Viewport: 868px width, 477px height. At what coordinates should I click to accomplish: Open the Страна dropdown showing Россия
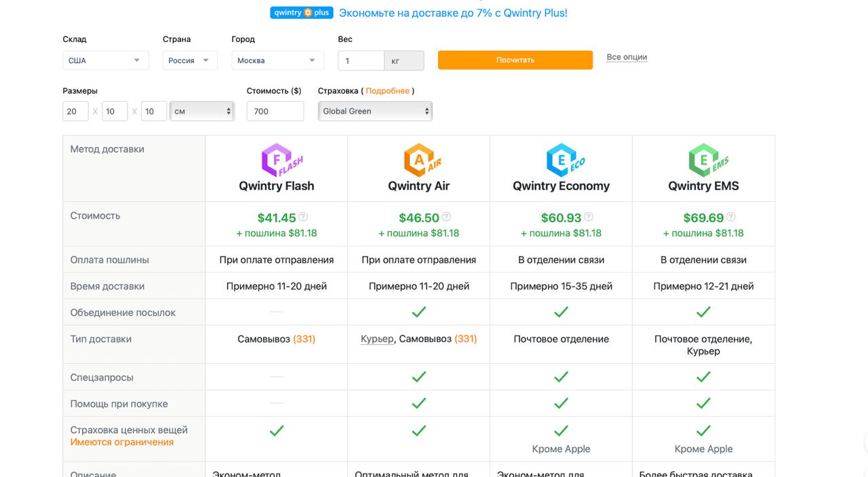(x=190, y=60)
